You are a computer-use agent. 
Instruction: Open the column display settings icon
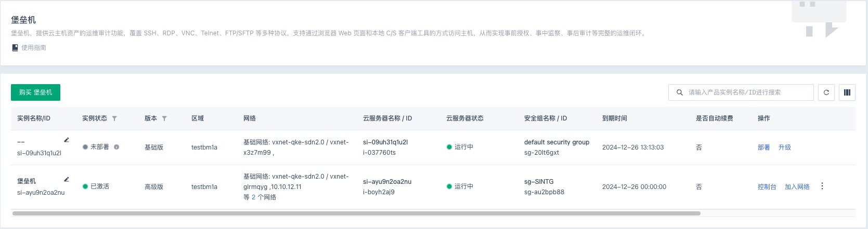(x=847, y=92)
